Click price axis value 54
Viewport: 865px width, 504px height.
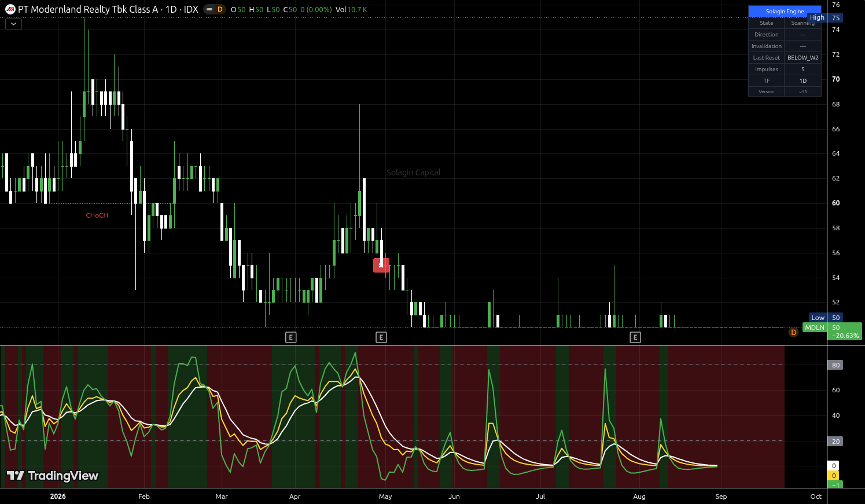pyautogui.click(x=835, y=278)
